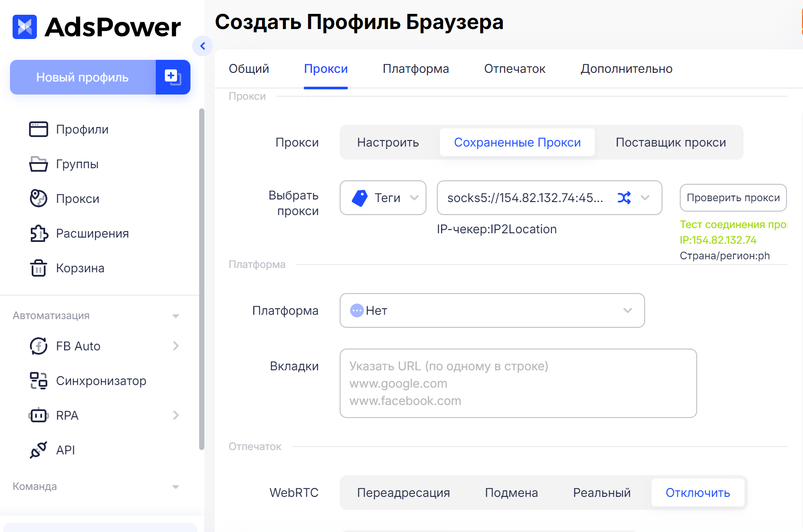Collapse sidebar with the left arrow button
803x532 pixels.
click(x=203, y=46)
